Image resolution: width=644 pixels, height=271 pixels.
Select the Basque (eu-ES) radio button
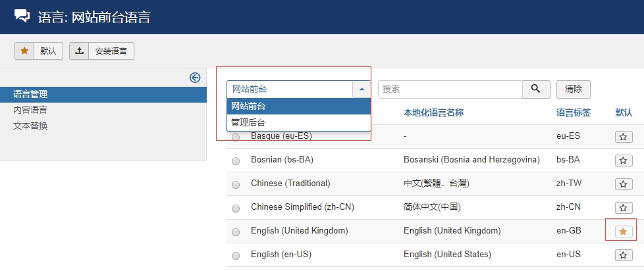[236, 137]
